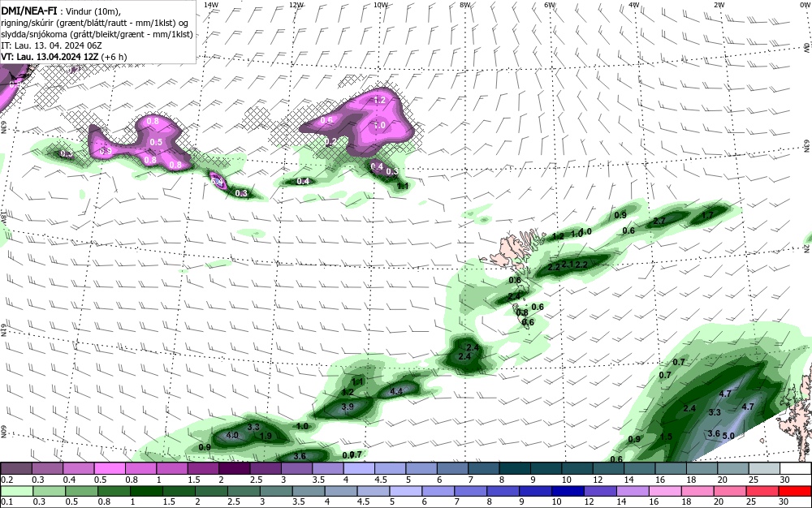
Task: Select the 8W longitude label
Action: [x=465, y=5]
